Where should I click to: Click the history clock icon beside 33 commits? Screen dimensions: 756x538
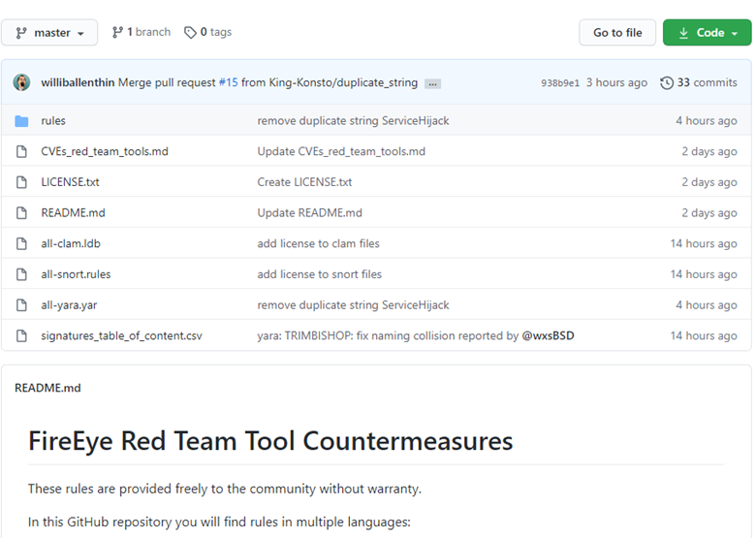(x=666, y=83)
